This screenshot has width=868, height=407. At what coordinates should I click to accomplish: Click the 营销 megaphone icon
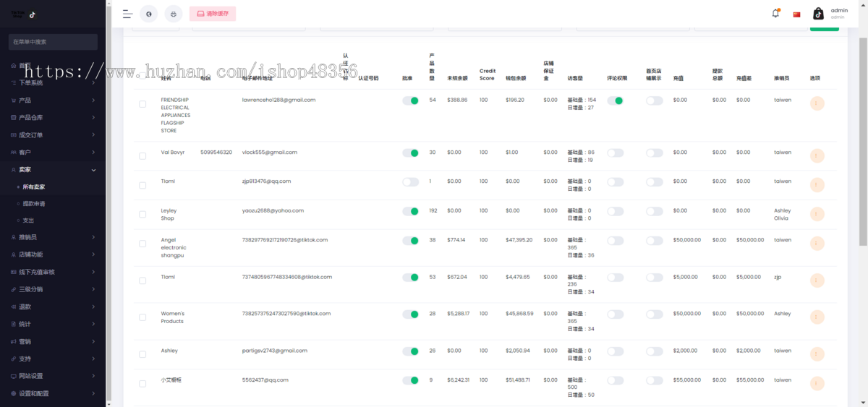(14, 341)
